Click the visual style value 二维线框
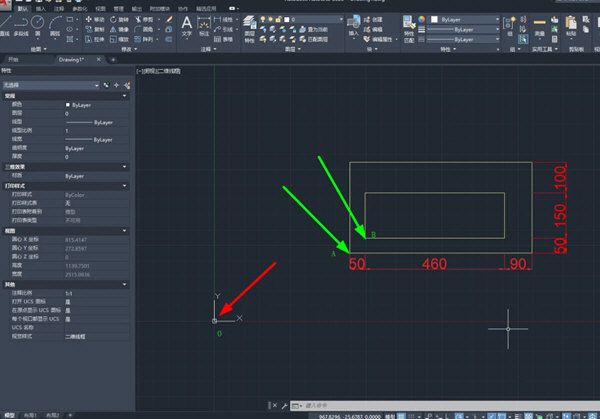The image size is (600, 419). (x=75, y=336)
